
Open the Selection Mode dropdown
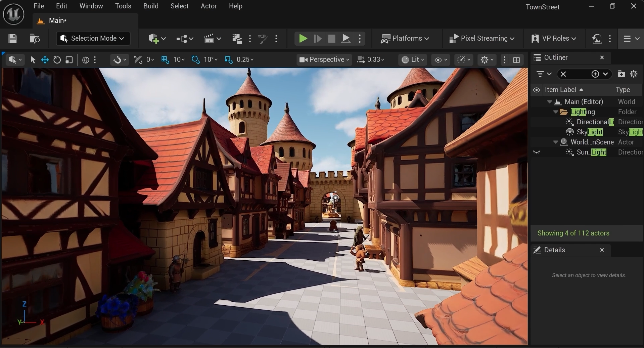pos(93,39)
